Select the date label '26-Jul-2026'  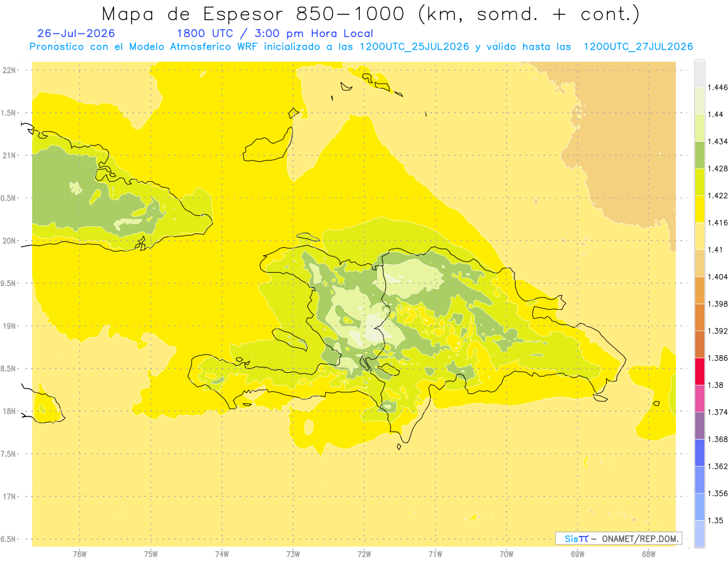pyautogui.click(x=76, y=33)
